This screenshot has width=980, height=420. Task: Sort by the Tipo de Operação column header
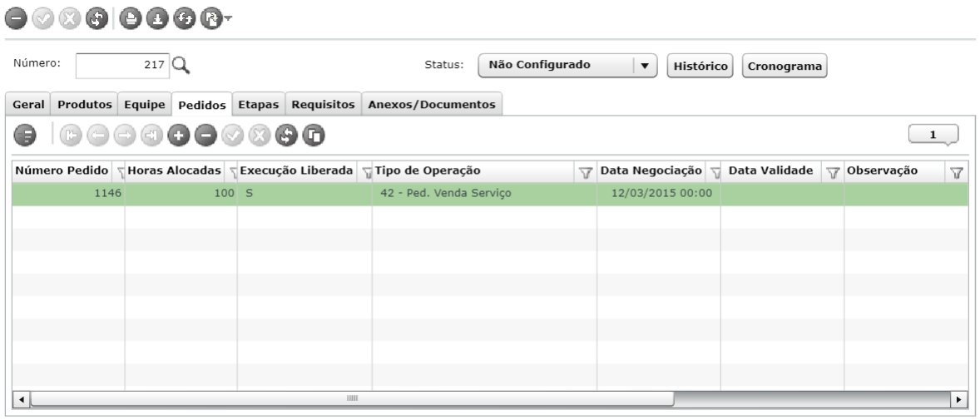coord(428,170)
